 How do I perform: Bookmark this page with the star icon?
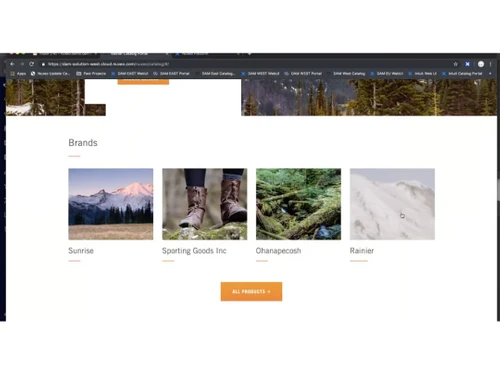(455, 64)
